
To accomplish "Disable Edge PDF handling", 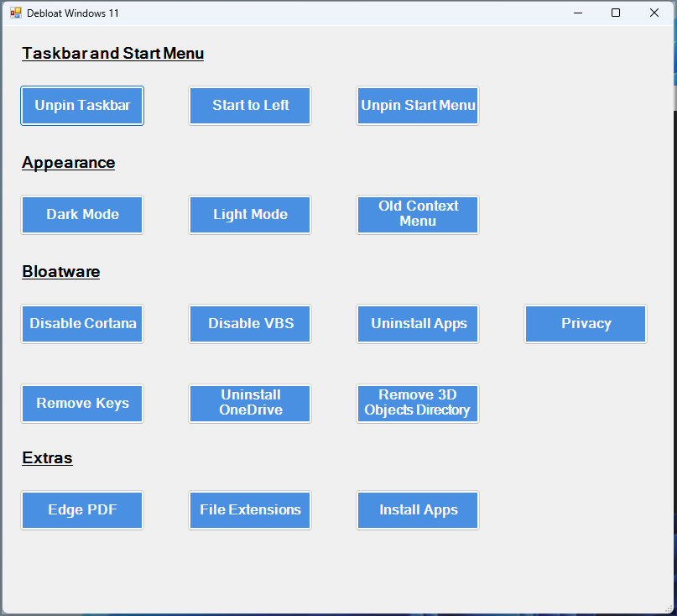I will coord(81,510).
